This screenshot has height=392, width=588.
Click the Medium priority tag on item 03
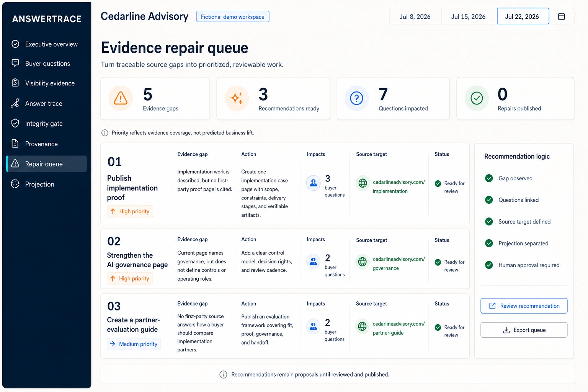point(134,344)
